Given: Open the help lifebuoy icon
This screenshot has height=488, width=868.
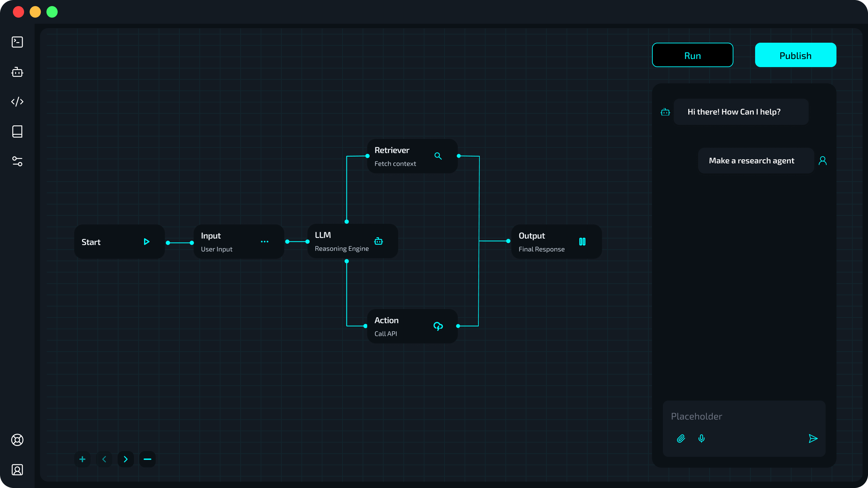Looking at the screenshot, I should (17, 440).
